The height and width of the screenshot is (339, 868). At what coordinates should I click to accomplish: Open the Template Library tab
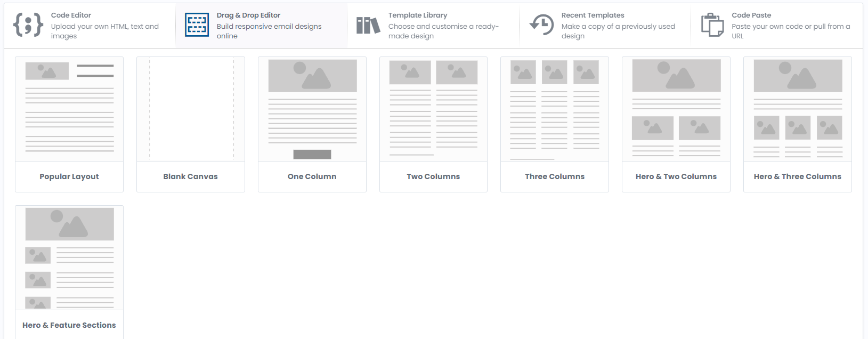433,26
